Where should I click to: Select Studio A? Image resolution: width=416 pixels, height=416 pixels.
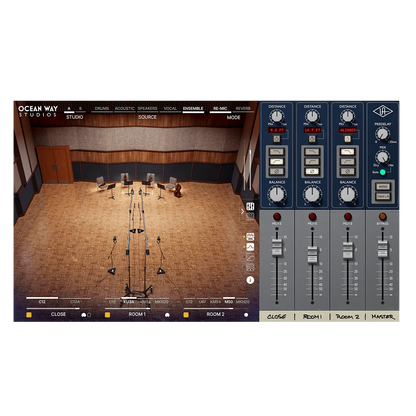[x=69, y=109]
